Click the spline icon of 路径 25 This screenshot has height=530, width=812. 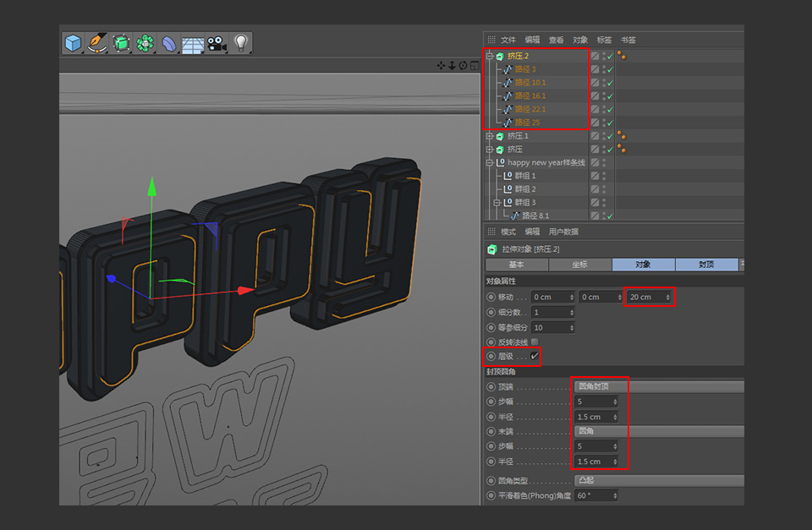507,123
